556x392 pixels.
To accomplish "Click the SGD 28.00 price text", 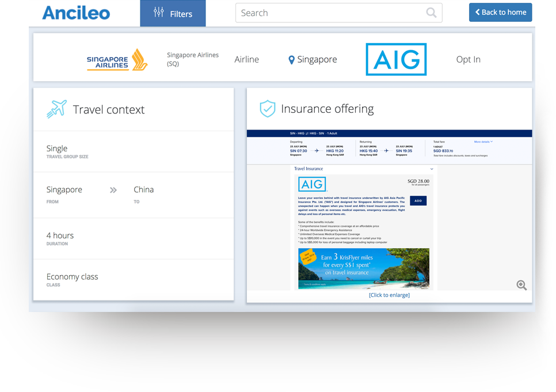I will point(418,181).
